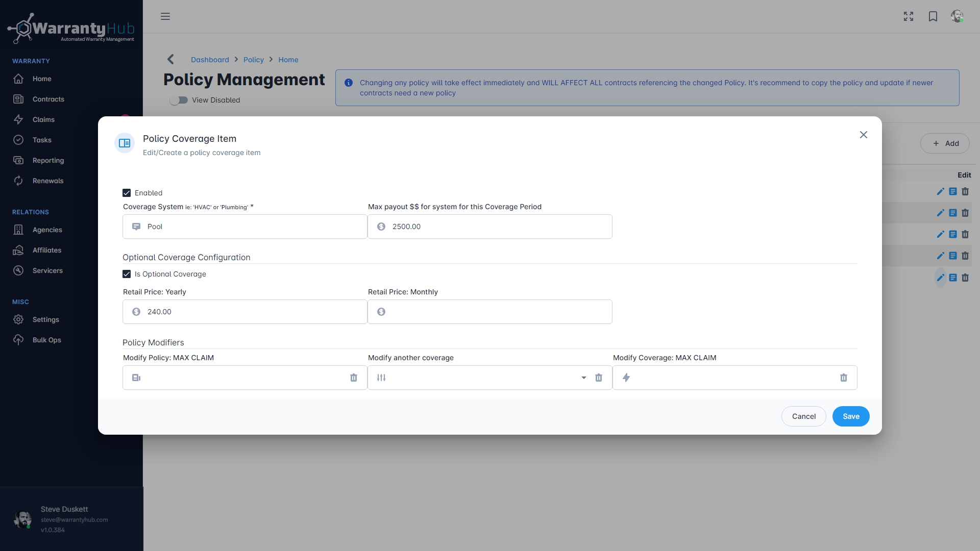Click the fullscreen icon in the top bar
Viewport: 980px width, 551px height.
click(x=908, y=16)
